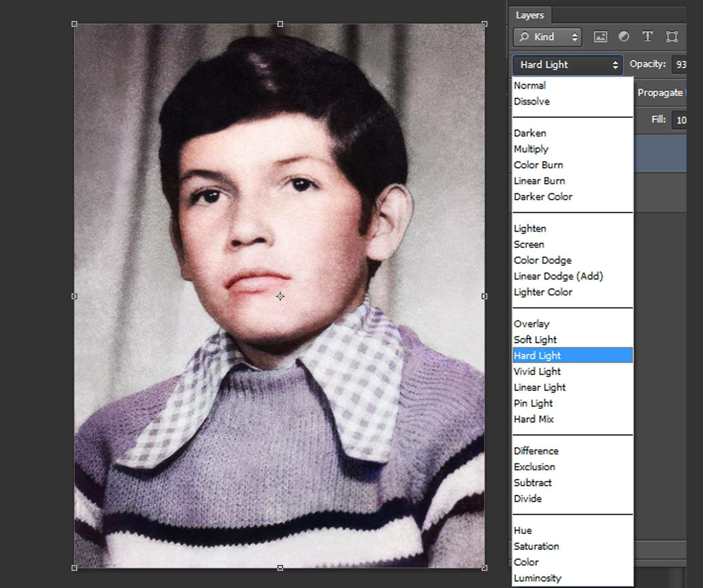Image resolution: width=703 pixels, height=588 pixels.
Task: Choose Luminosity blend mode
Action: [x=573, y=578]
